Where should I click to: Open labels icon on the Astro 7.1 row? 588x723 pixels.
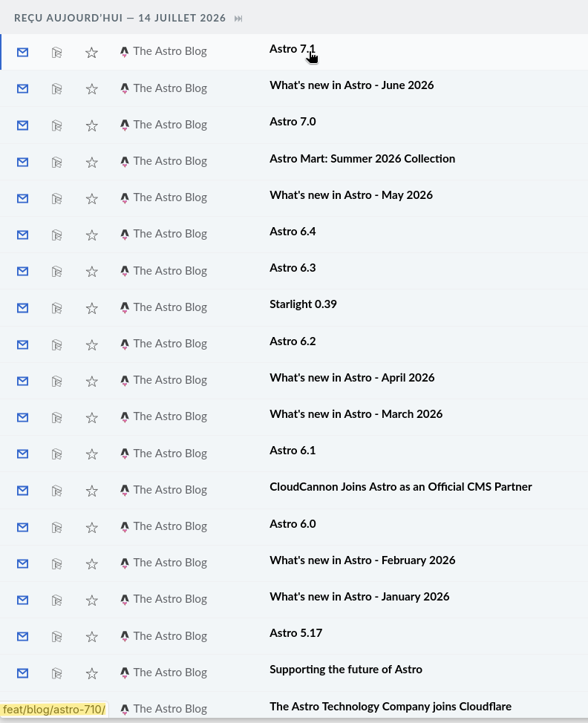(56, 52)
